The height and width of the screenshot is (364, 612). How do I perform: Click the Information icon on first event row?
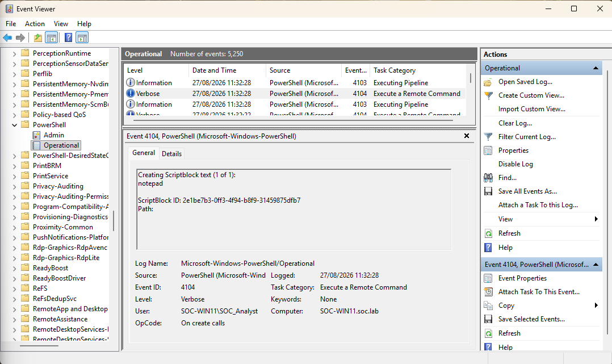(x=131, y=83)
